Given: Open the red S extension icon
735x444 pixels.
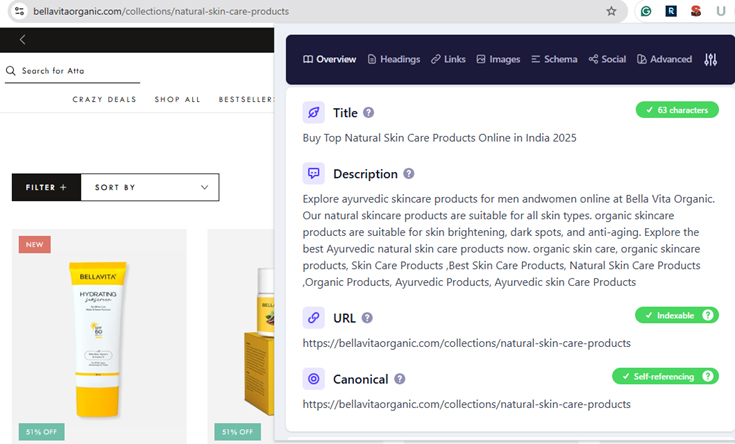Looking at the screenshot, I should coord(696,11).
